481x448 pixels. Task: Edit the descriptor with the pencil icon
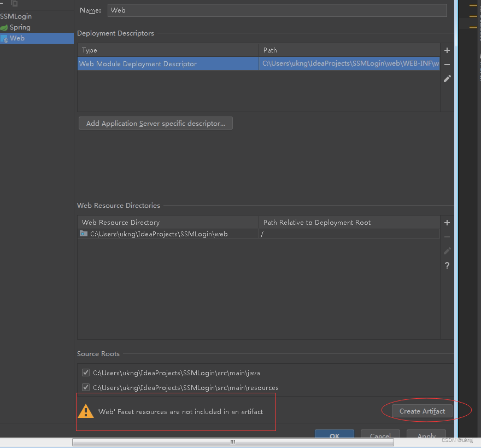tap(447, 78)
